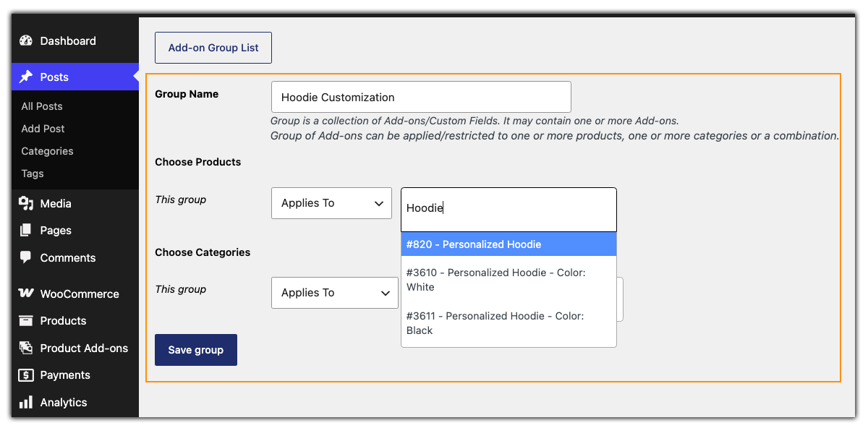
Task: Open Tags submenu item
Action: click(33, 174)
